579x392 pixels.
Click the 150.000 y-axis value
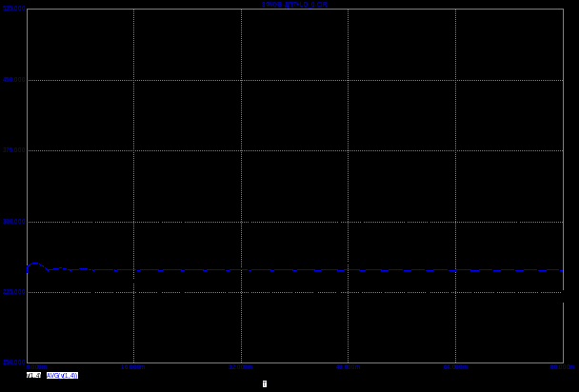(x=14, y=363)
